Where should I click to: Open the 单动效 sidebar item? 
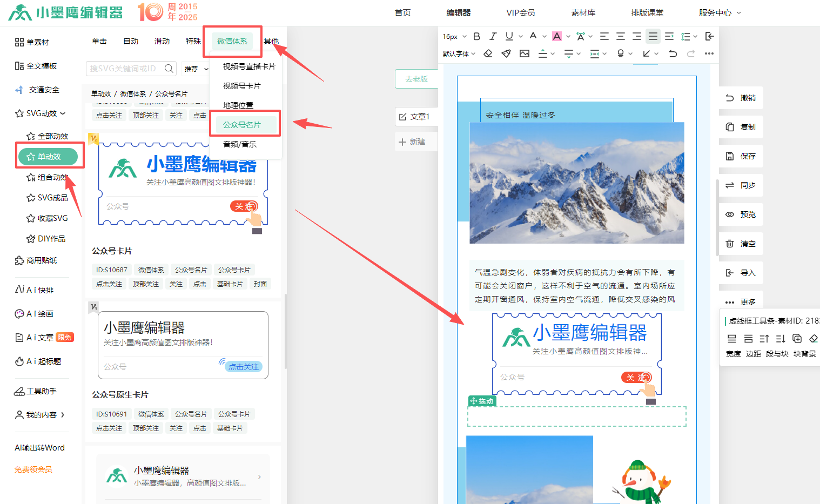(x=48, y=157)
